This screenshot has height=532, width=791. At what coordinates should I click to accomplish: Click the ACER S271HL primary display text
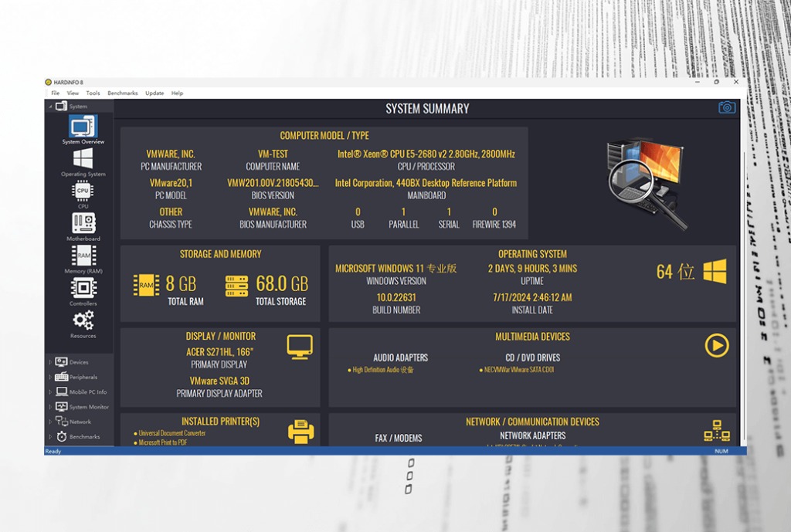click(x=219, y=352)
